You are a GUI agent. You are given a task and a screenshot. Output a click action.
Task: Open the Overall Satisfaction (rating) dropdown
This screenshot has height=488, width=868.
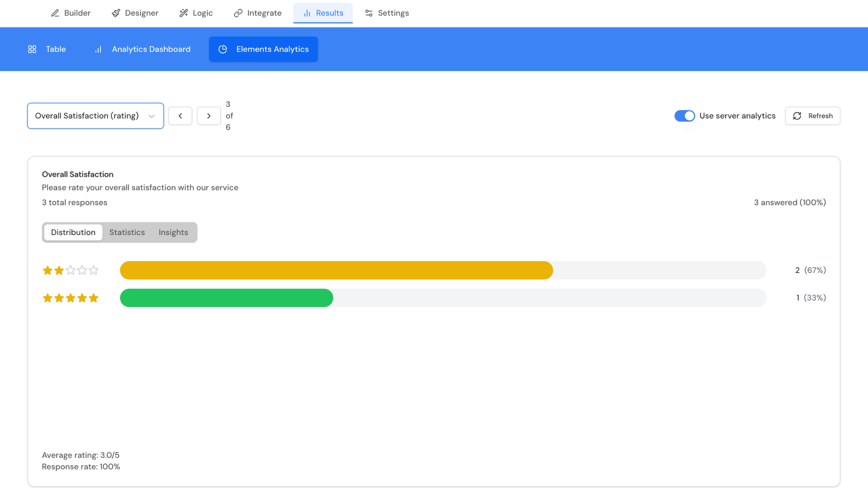tap(95, 116)
